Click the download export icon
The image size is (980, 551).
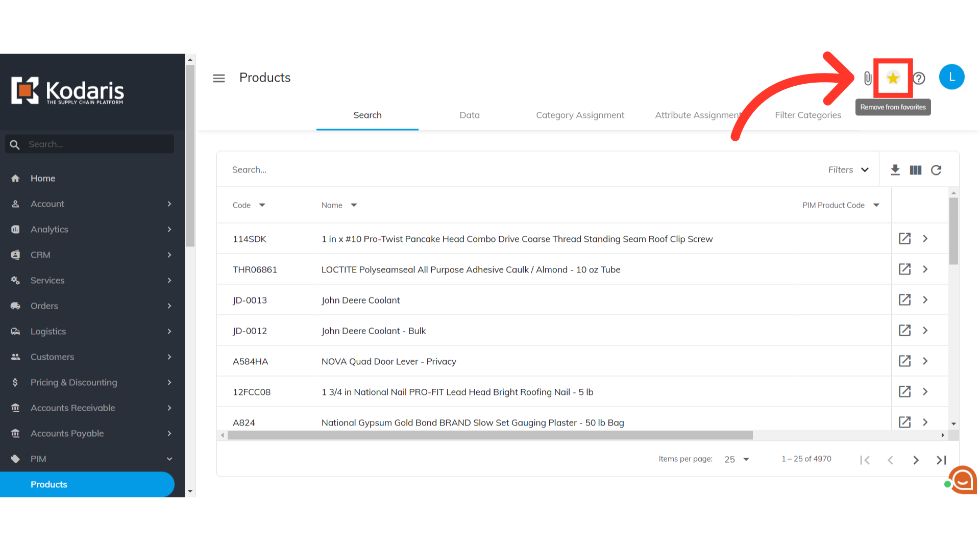click(895, 170)
